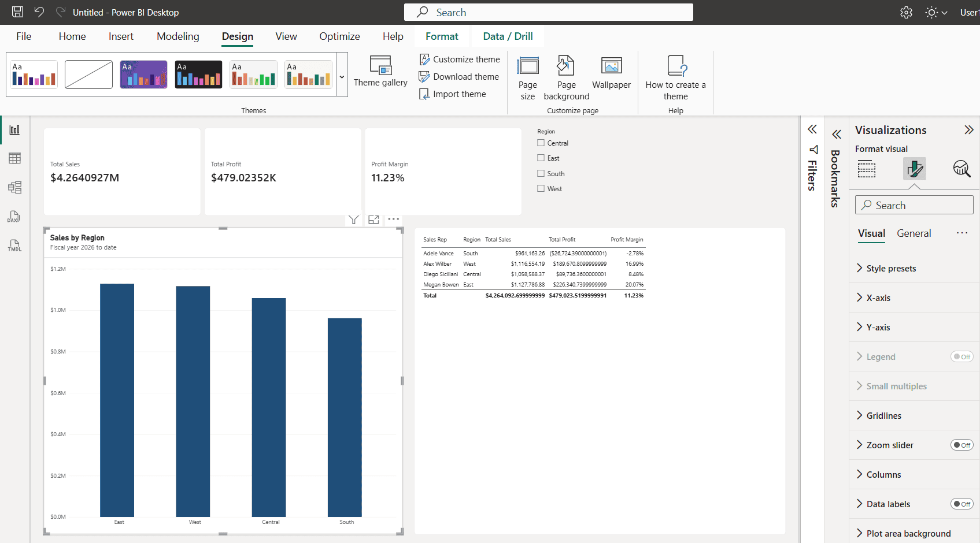
Task: Check the East region checkbox
Action: point(541,158)
